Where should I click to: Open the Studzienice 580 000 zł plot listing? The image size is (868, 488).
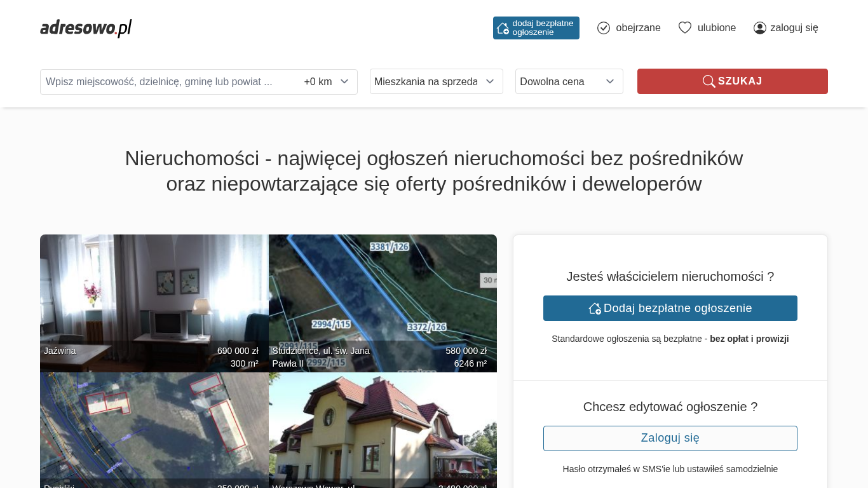(383, 303)
